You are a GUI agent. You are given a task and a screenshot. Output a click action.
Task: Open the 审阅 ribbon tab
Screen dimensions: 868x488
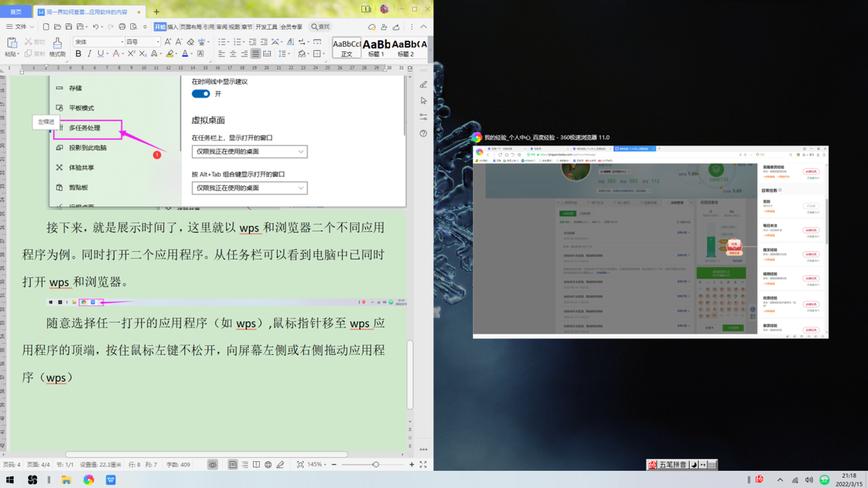pos(221,26)
